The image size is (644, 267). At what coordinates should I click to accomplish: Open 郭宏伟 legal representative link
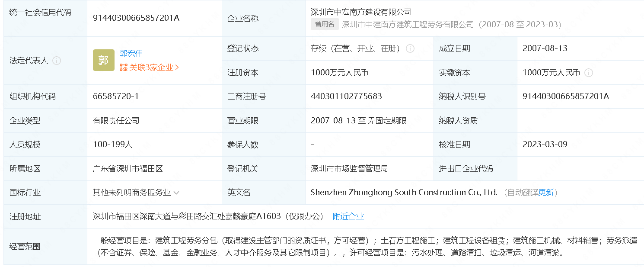pyautogui.click(x=131, y=54)
